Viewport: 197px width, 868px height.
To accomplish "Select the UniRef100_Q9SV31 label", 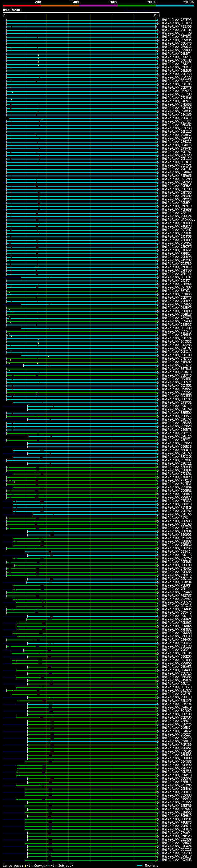I will pos(177,403).
